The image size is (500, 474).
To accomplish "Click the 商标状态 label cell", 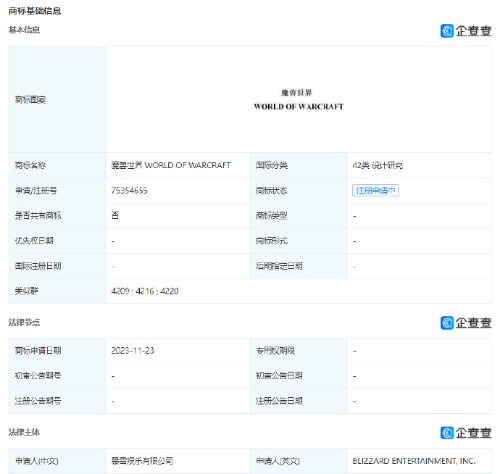I will pyautogui.click(x=298, y=191).
